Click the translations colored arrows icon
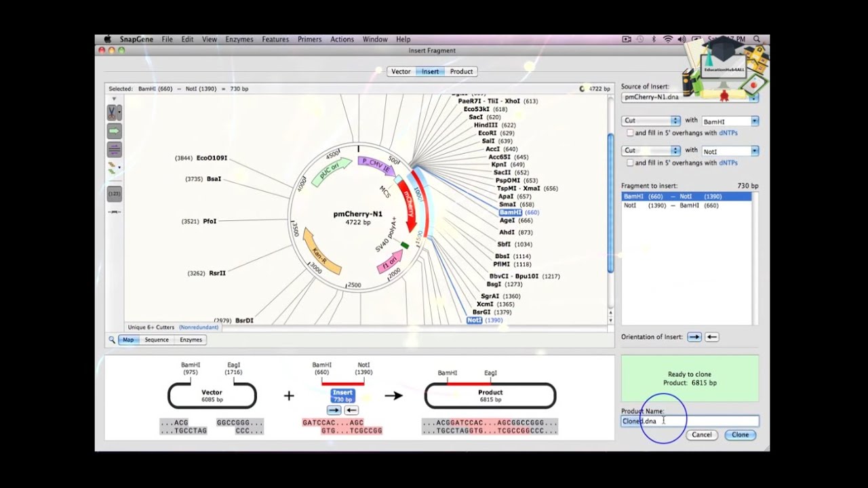The image size is (868, 488). (x=113, y=168)
